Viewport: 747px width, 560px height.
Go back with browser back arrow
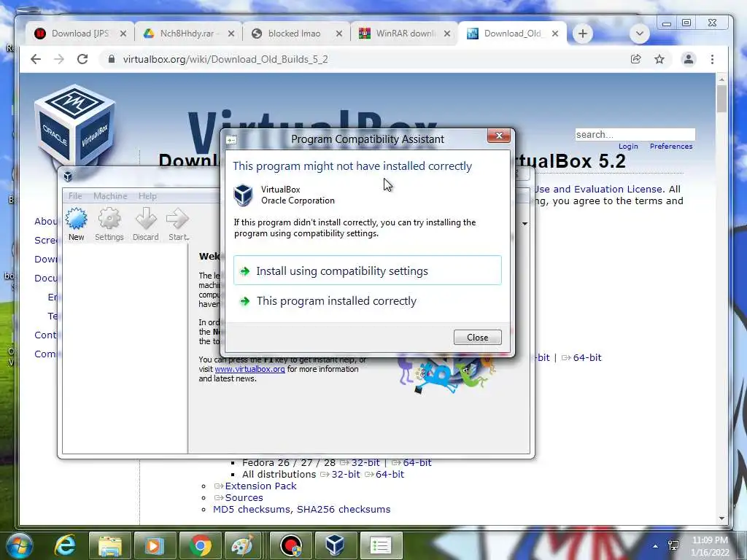(36, 59)
